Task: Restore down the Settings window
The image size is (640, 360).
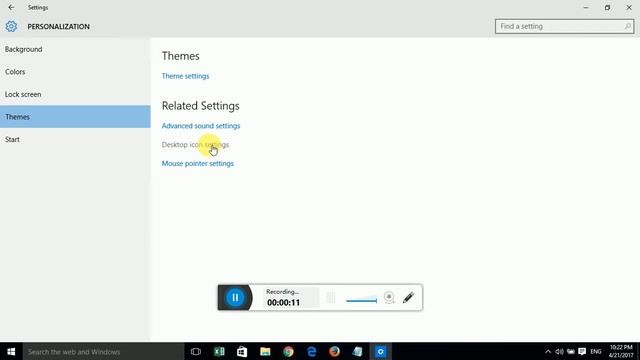Action: (607, 7)
